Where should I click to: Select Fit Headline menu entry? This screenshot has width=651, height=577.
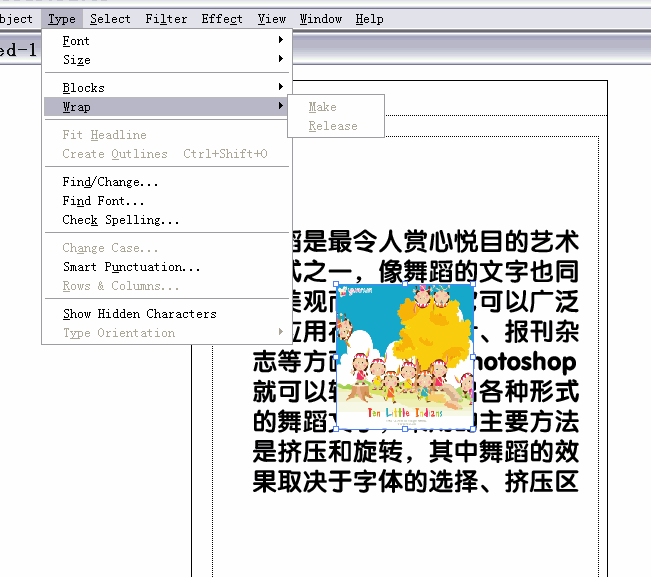click(x=166, y=135)
